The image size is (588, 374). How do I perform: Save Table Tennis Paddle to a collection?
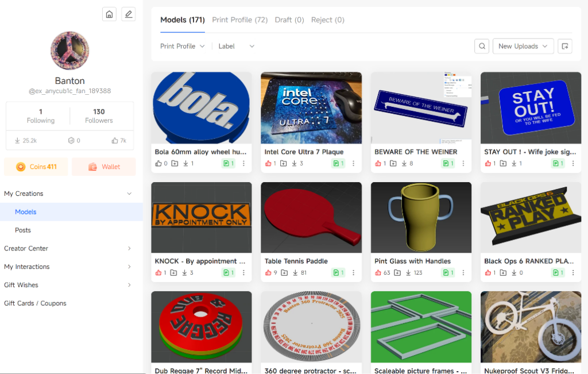(x=284, y=273)
